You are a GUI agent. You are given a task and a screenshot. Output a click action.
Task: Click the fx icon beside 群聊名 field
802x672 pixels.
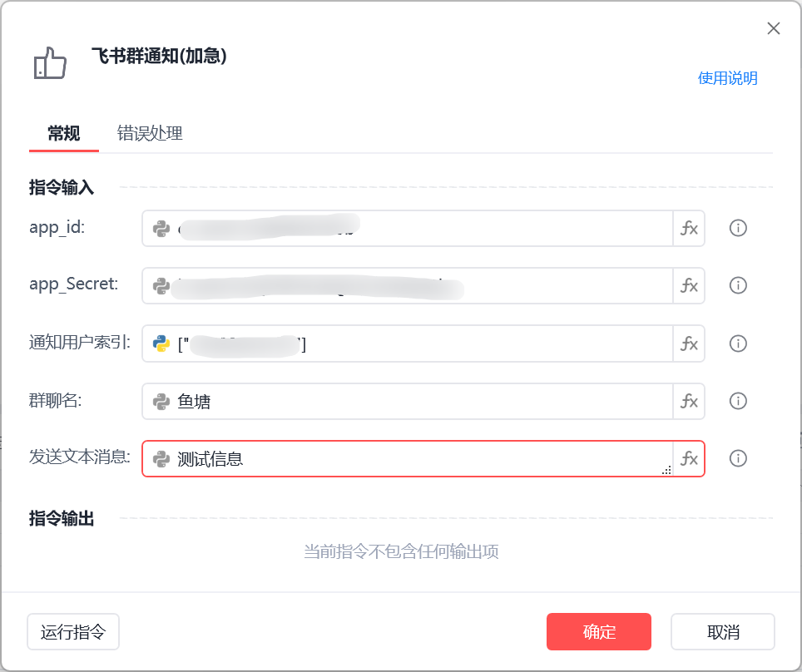pos(689,401)
